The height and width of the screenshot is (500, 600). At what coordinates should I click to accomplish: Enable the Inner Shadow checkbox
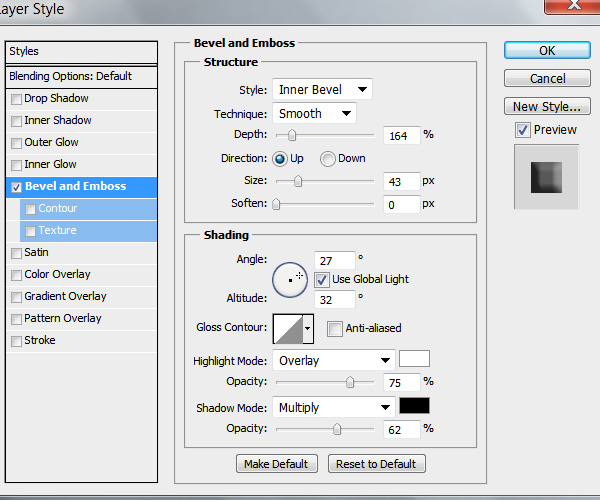click(x=16, y=121)
